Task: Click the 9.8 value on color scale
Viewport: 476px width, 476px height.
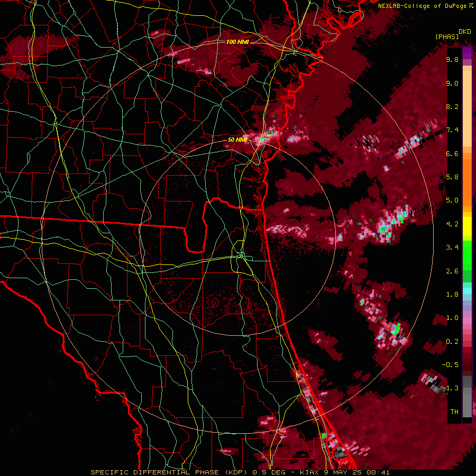Action: pyautogui.click(x=452, y=60)
